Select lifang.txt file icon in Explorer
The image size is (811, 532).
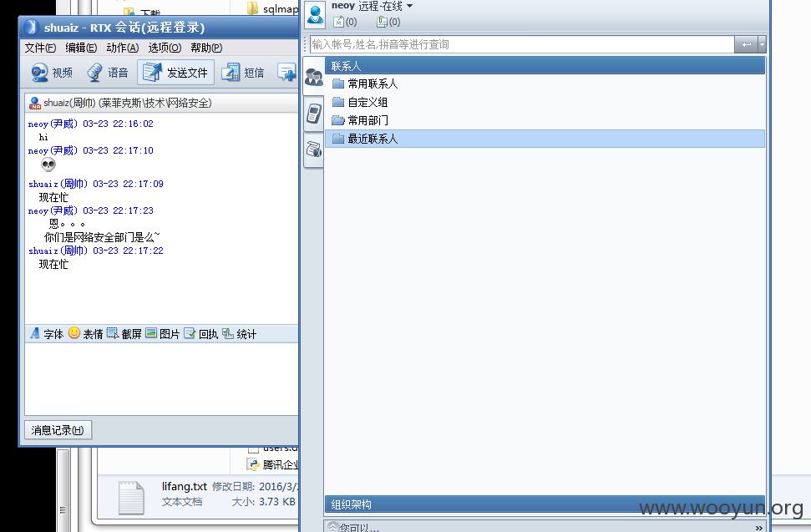click(x=131, y=498)
